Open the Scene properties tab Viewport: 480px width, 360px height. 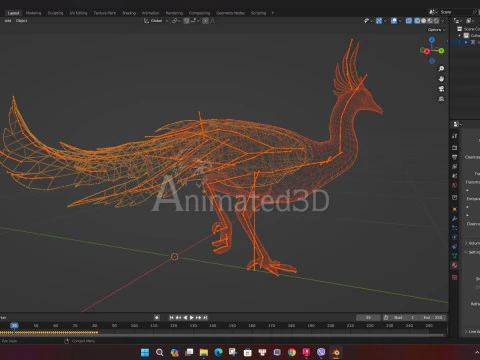[454, 175]
